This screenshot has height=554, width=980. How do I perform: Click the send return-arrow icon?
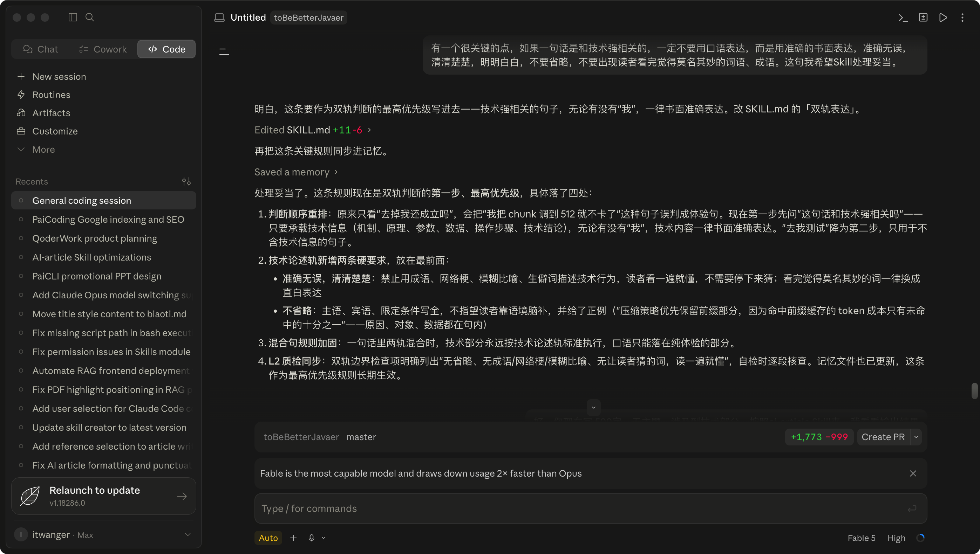[x=911, y=509]
